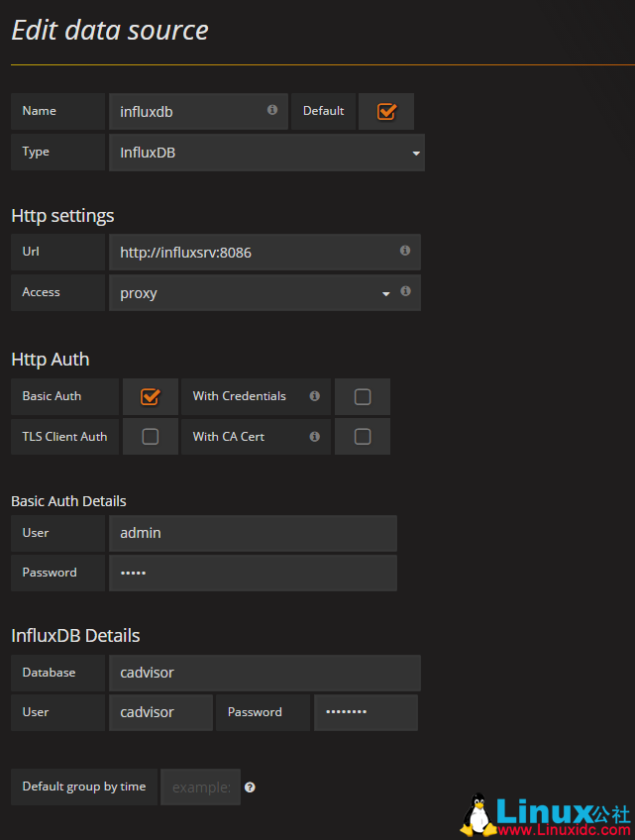
Task: Disable the Basic Auth checkbox
Action: point(150,396)
